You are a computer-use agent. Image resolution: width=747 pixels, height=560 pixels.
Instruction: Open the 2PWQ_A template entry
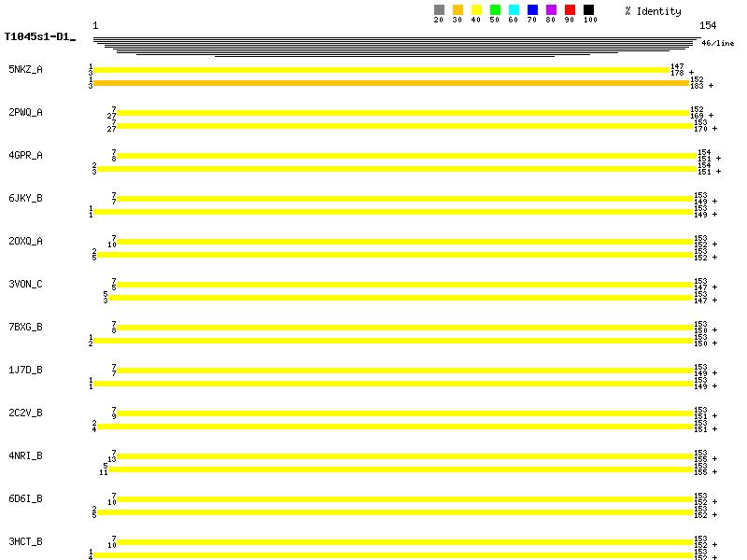pyautogui.click(x=25, y=112)
